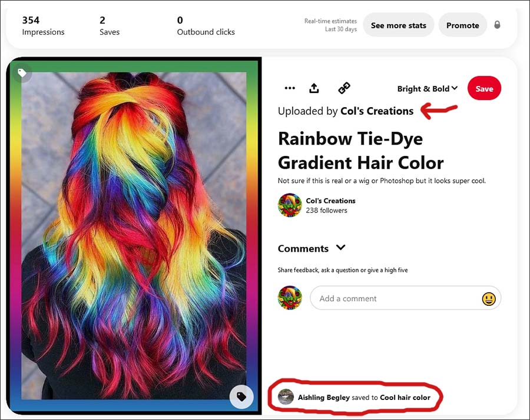530x420 pixels.
Task: Copy the pin link via chain icon
Action: coord(344,88)
